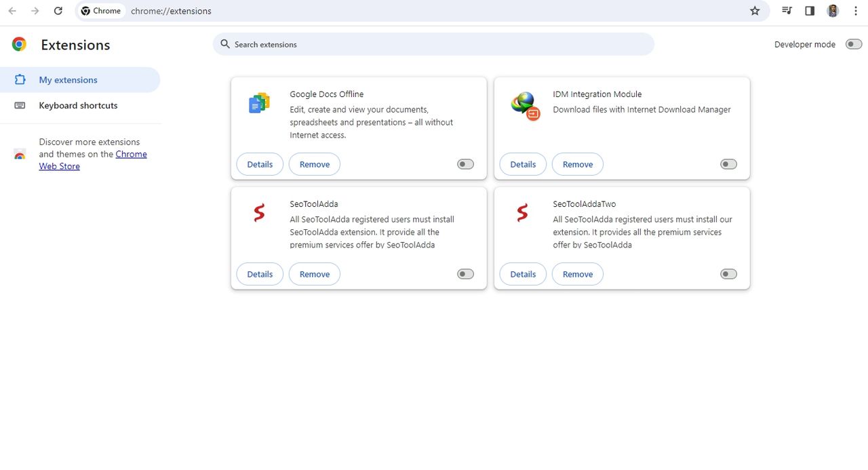Click the Google Docs Offline extension icon
Viewport: 868px width, 470px height.
click(x=259, y=103)
